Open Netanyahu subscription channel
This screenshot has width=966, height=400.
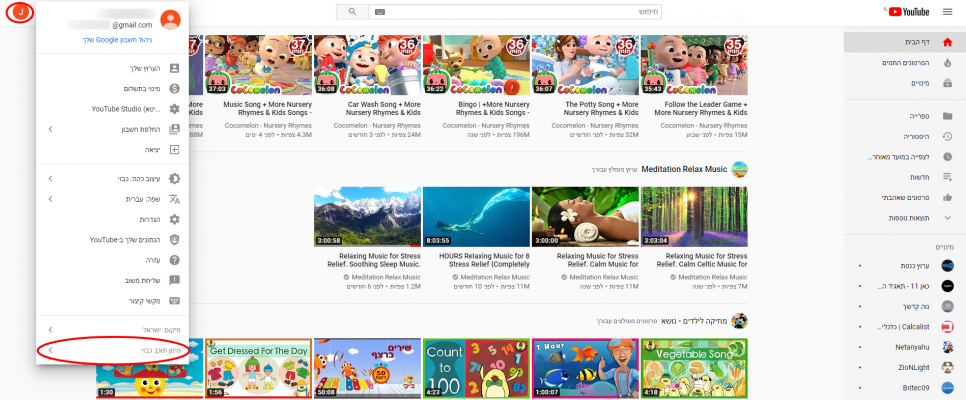(904, 347)
